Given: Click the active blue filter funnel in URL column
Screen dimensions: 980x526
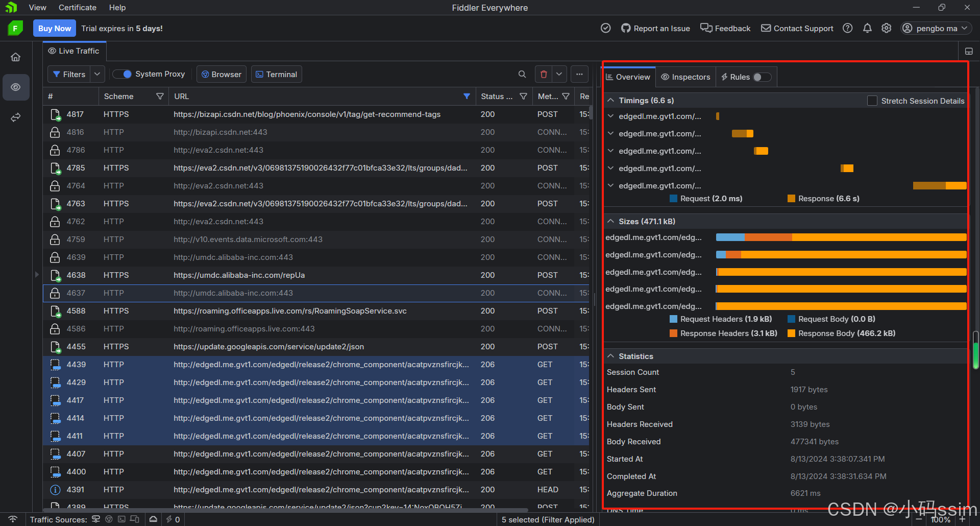Looking at the screenshot, I should 467,97.
